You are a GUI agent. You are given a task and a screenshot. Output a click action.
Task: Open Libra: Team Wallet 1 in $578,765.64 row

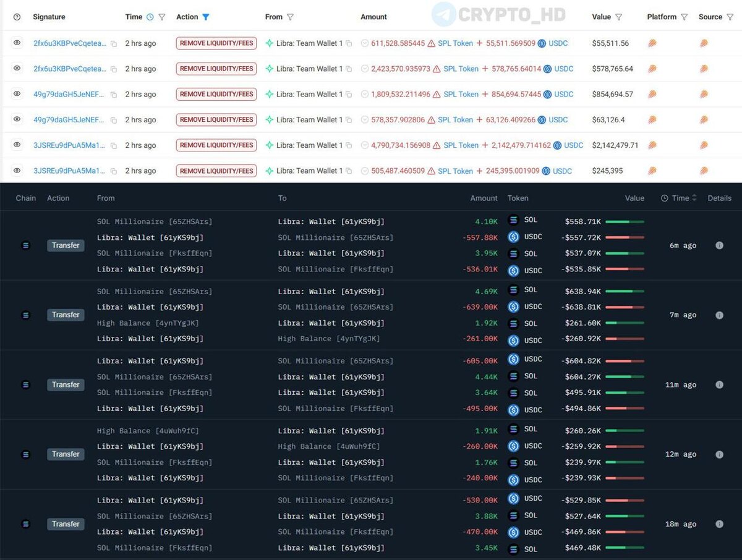point(309,69)
